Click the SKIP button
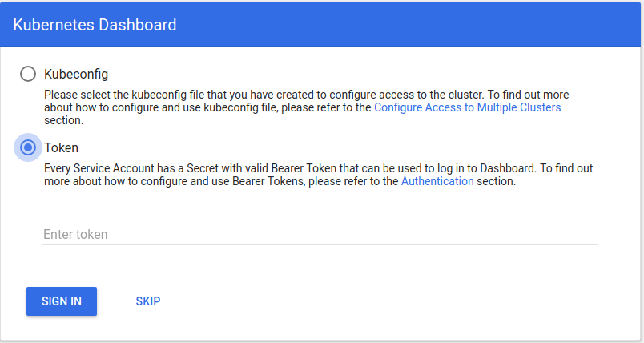This screenshot has width=644, height=343. (x=148, y=301)
